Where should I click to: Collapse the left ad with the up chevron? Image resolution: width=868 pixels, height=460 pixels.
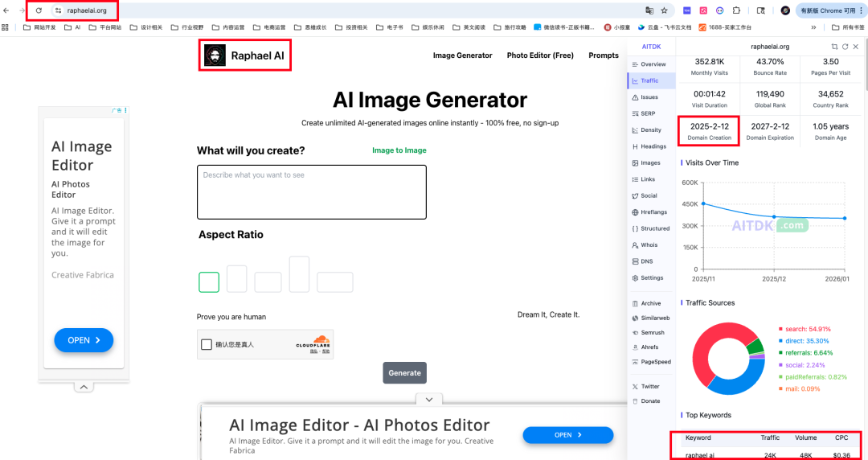point(84,387)
